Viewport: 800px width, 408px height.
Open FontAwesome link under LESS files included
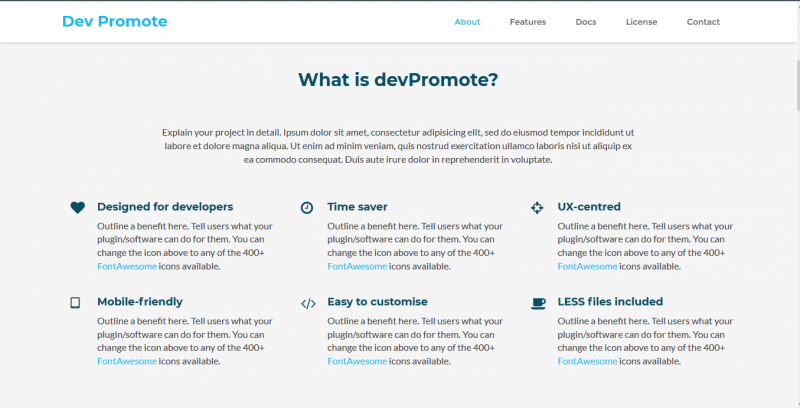tap(587, 361)
